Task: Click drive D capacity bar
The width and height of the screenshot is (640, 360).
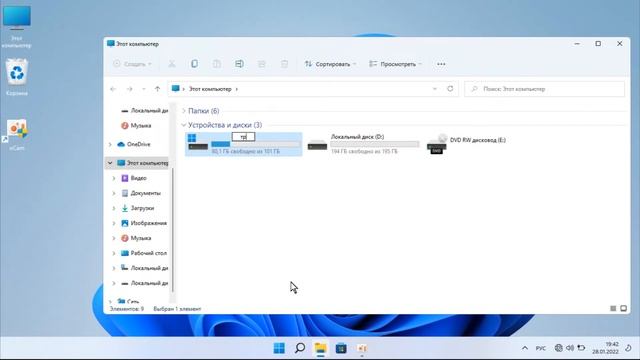Action: pos(375,144)
